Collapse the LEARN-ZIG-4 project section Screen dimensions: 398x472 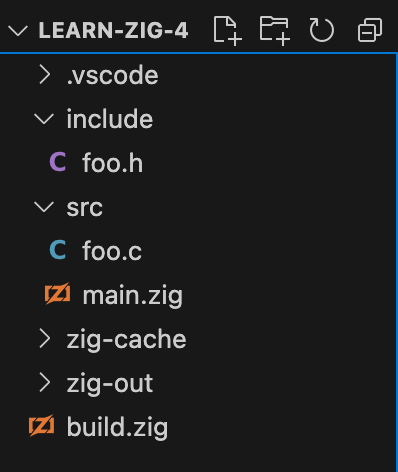click(x=18, y=31)
